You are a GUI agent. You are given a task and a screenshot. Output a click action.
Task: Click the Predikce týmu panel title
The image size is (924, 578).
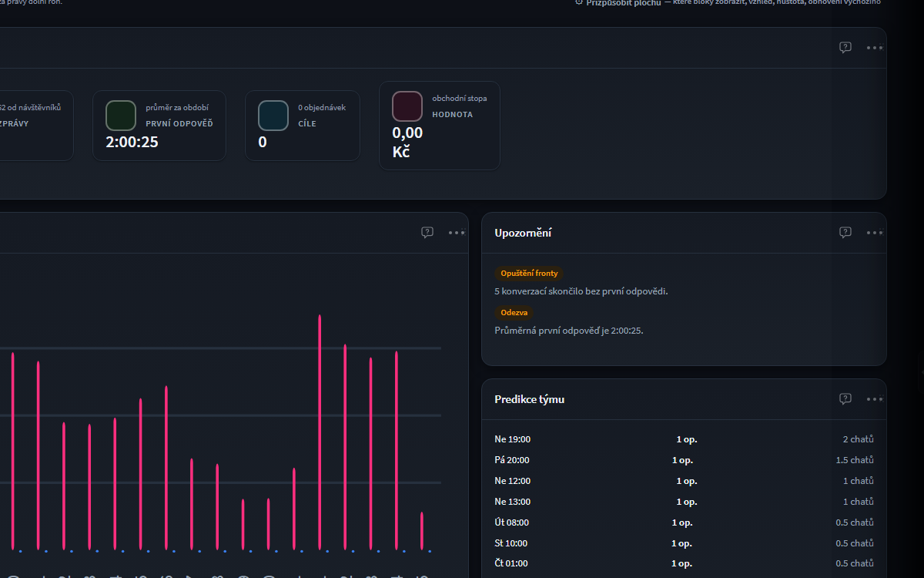[530, 399]
